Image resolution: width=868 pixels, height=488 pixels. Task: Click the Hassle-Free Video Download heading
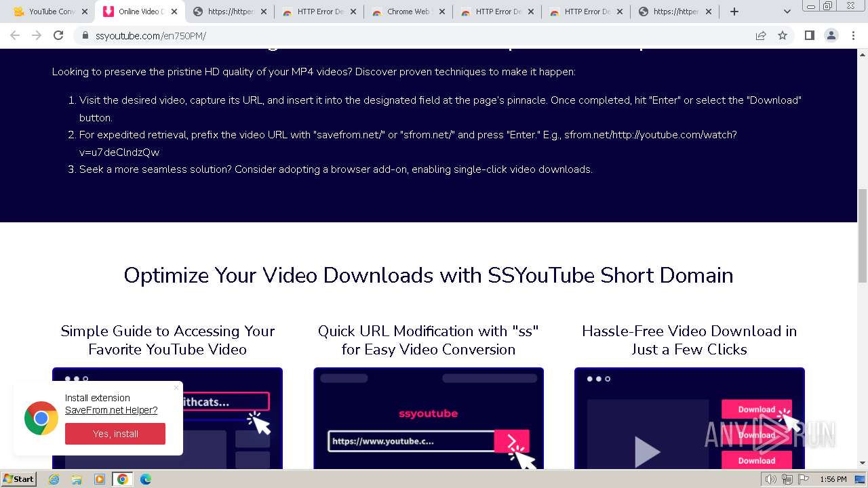click(x=690, y=340)
